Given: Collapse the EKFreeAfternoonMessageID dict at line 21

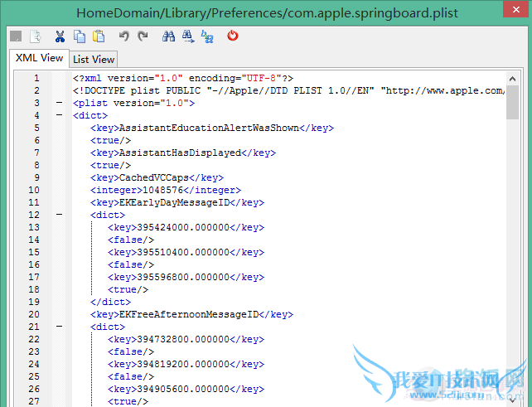Looking at the screenshot, I should pyautogui.click(x=59, y=327).
